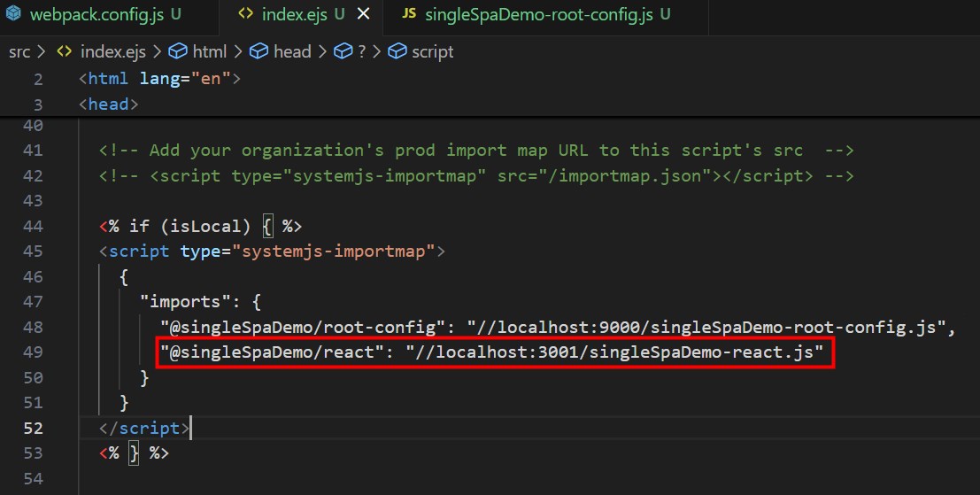Click the localhost:3001 URL string
This screenshot has height=495, width=980.
(614, 352)
